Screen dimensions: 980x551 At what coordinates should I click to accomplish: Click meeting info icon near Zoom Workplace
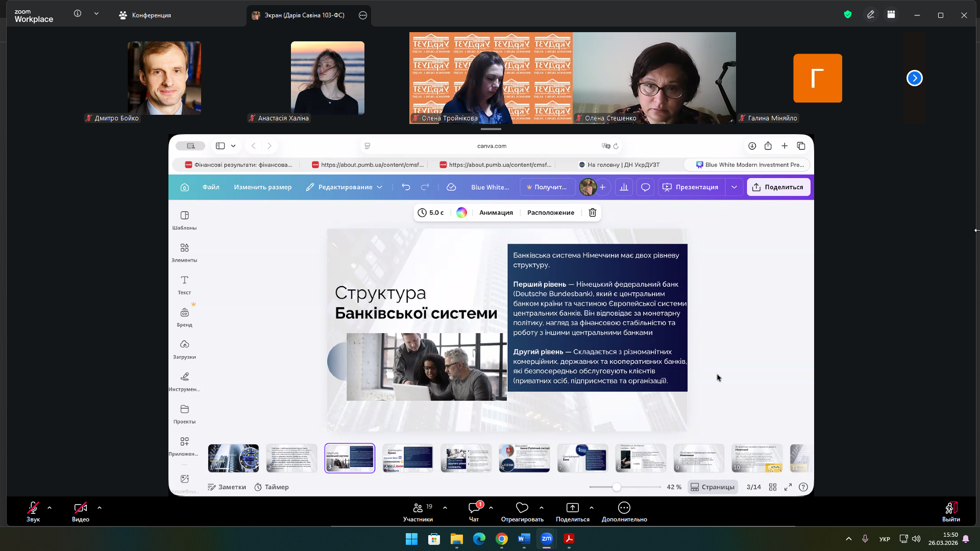point(78,14)
